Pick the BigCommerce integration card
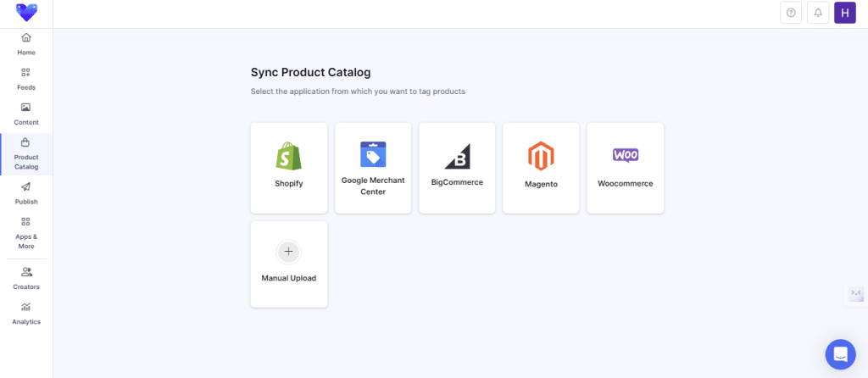This screenshot has width=868, height=378. pyautogui.click(x=457, y=168)
